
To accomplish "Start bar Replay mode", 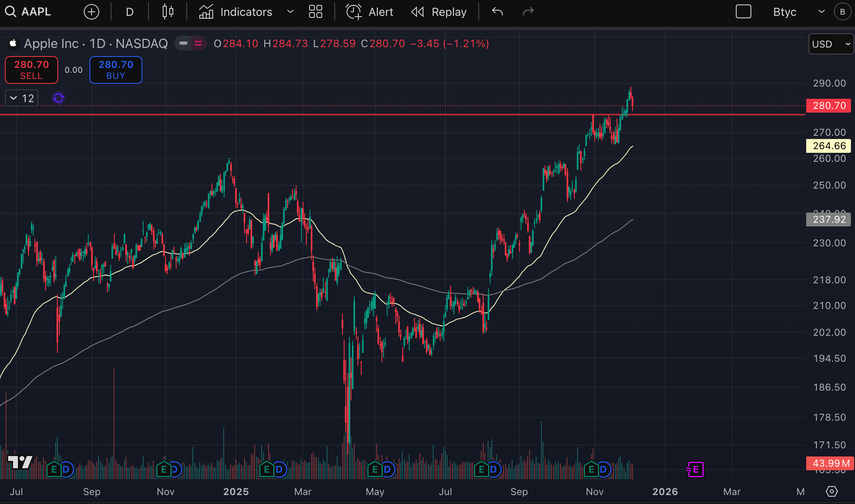I will click(x=439, y=12).
